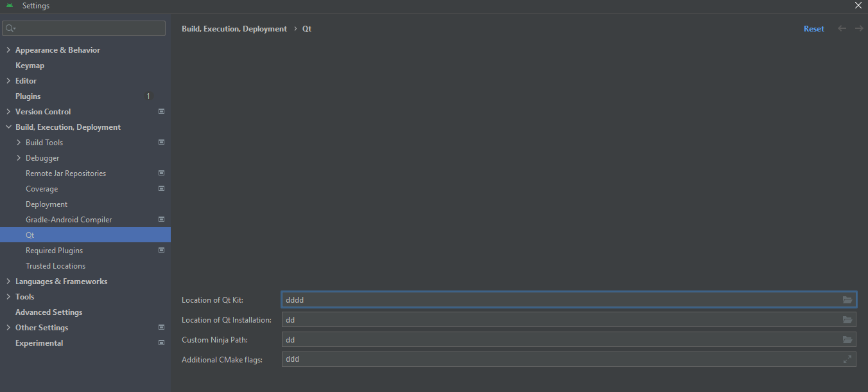The height and width of the screenshot is (392, 868).
Task: Collapse Build, Execution, Deployment section
Action: [8, 127]
